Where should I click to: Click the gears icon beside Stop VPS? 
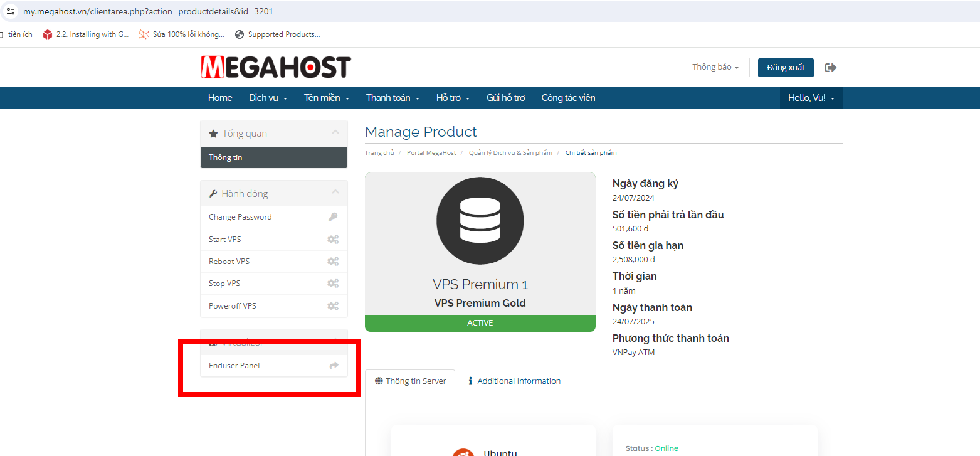click(x=333, y=284)
